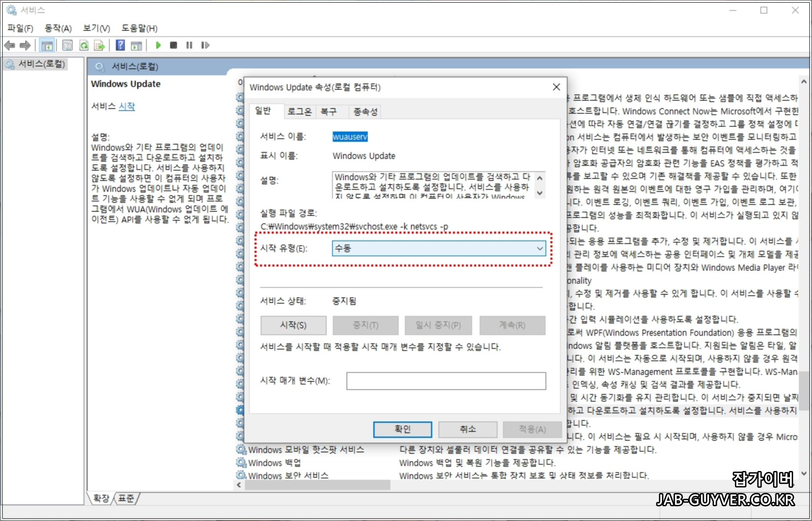Click the horizontal scrollbar left arrow
Viewport: 812px width, 521px height.
(239, 485)
